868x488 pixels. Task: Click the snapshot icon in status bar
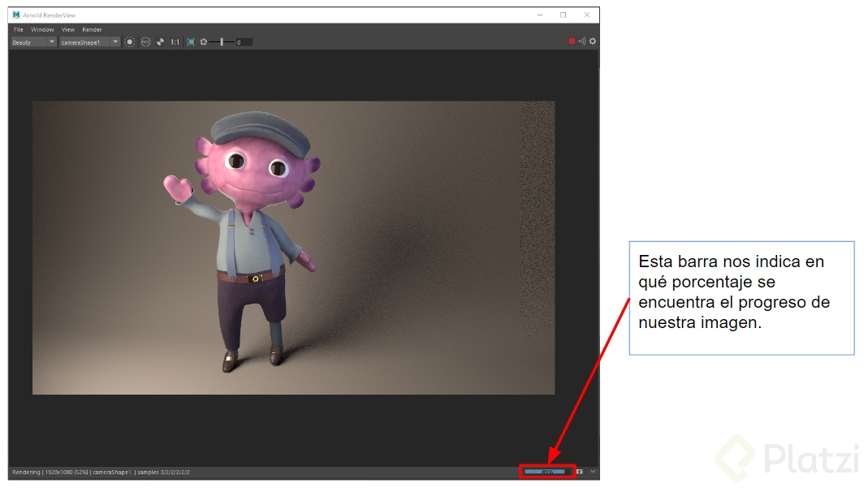[x=580, y=472]
